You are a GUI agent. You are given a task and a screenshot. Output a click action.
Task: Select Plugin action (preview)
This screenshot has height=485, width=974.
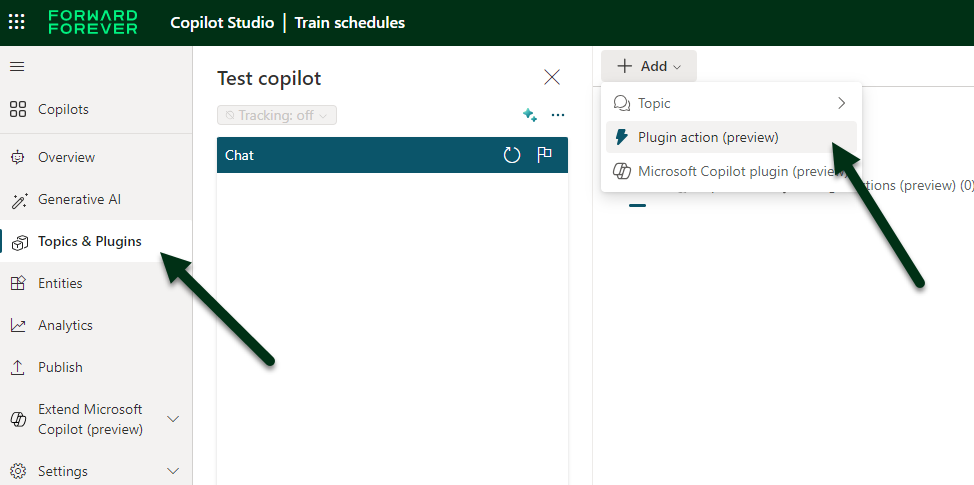[708, 137]
